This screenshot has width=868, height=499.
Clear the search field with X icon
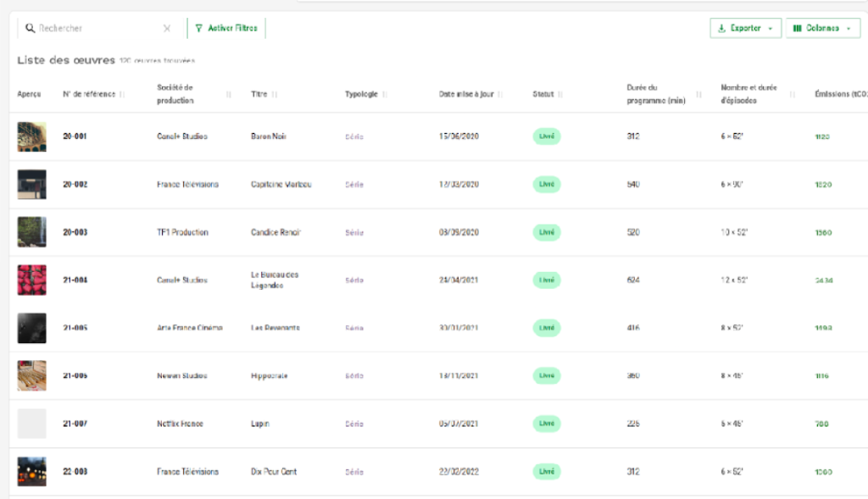tap(167, 28)
